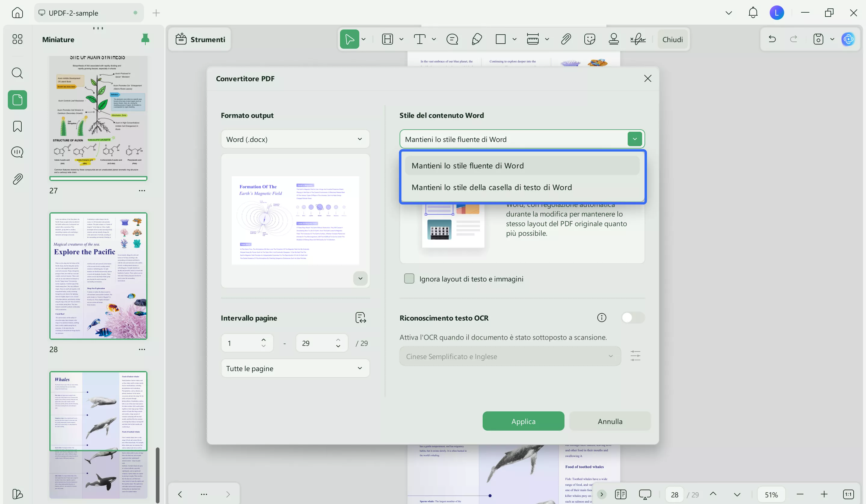Expand the Tutte le pagine dropdown
This screenshot has height=504, width=866.
point(295,368)
